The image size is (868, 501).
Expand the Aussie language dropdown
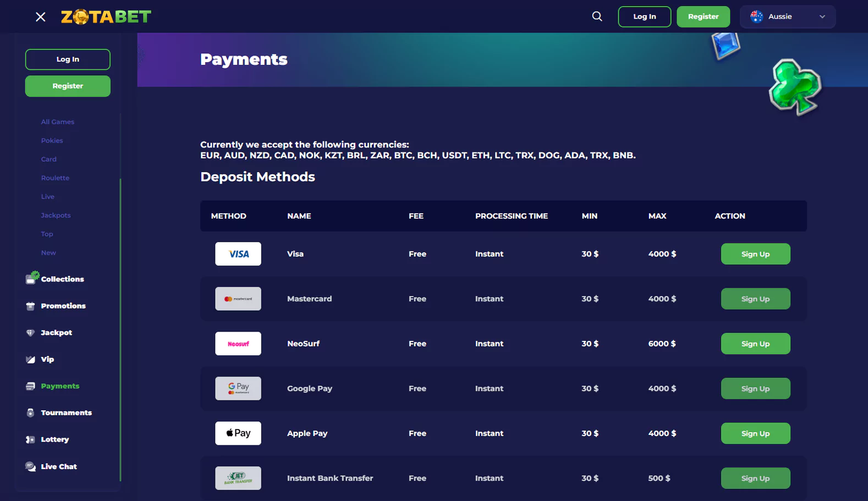(822, 16)
